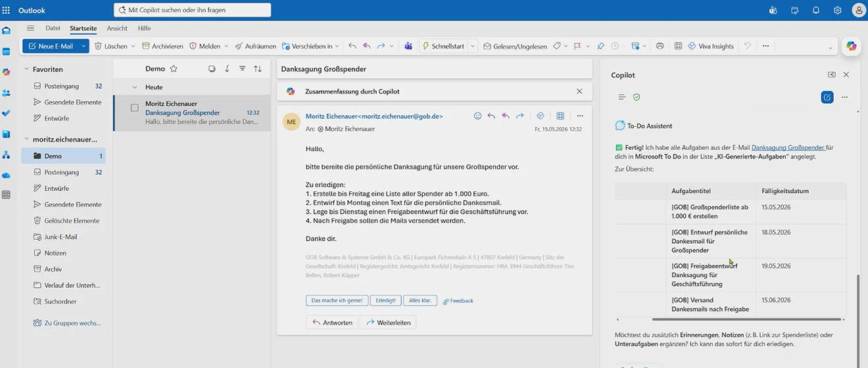Click the Teams icon in the ribbon
The image size is (868, 368).
coord(408,46)
